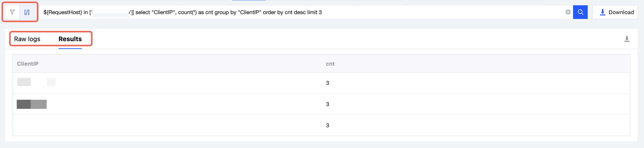This screenshot has width=644, height=148.
Task: Place cursor after "limit 3" in the query
Action: point(322,12)
